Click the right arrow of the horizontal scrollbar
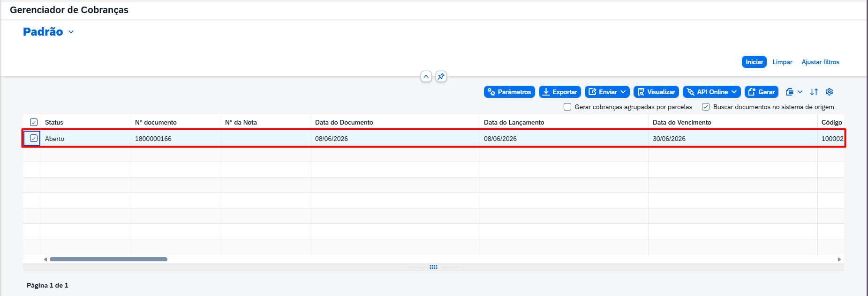This screenshot has width=868, height=296. pos(839,259)
